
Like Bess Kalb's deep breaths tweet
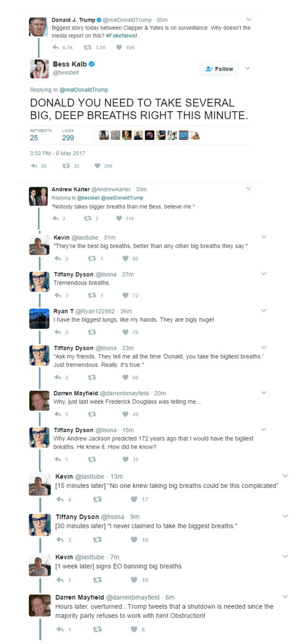(x=98, y=166)
